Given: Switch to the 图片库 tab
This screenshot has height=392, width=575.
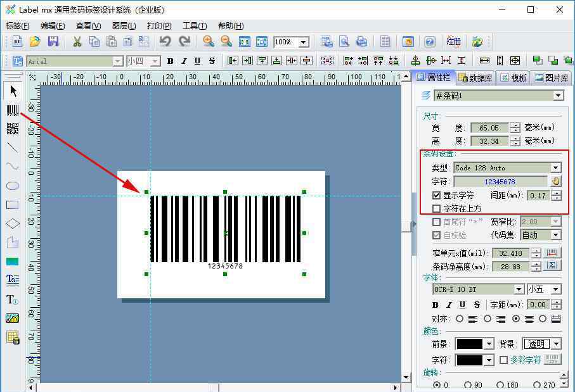Looking at the screenshot, I should tap(551, 78).
